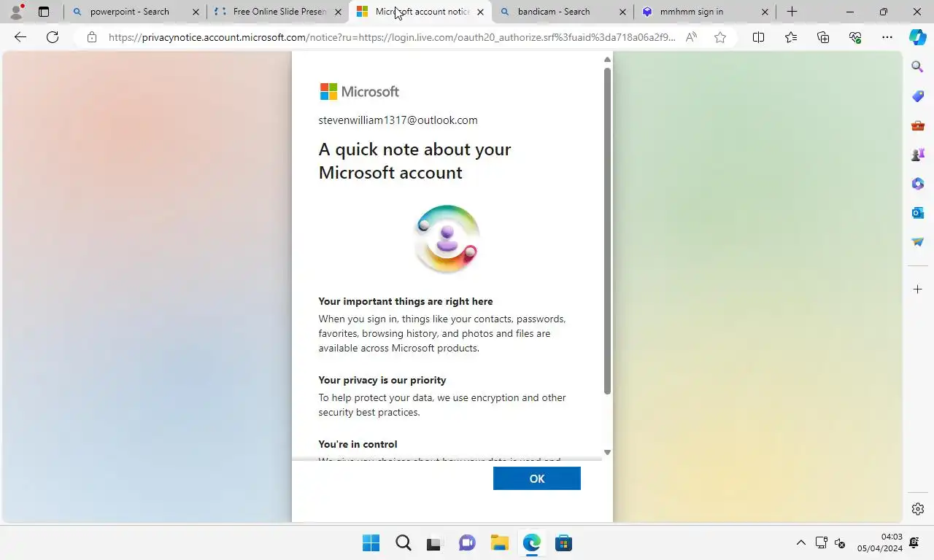Click the stevenwilliam1317@outlook.com email text
Image resolution: width=934 pixels, height=560 pixels.
(x=398, y=120)
